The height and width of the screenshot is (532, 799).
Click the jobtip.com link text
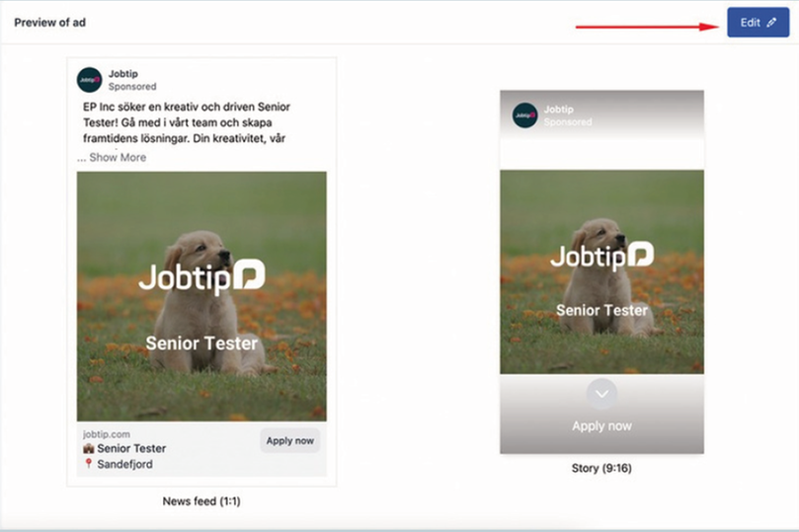pos(107,434)
